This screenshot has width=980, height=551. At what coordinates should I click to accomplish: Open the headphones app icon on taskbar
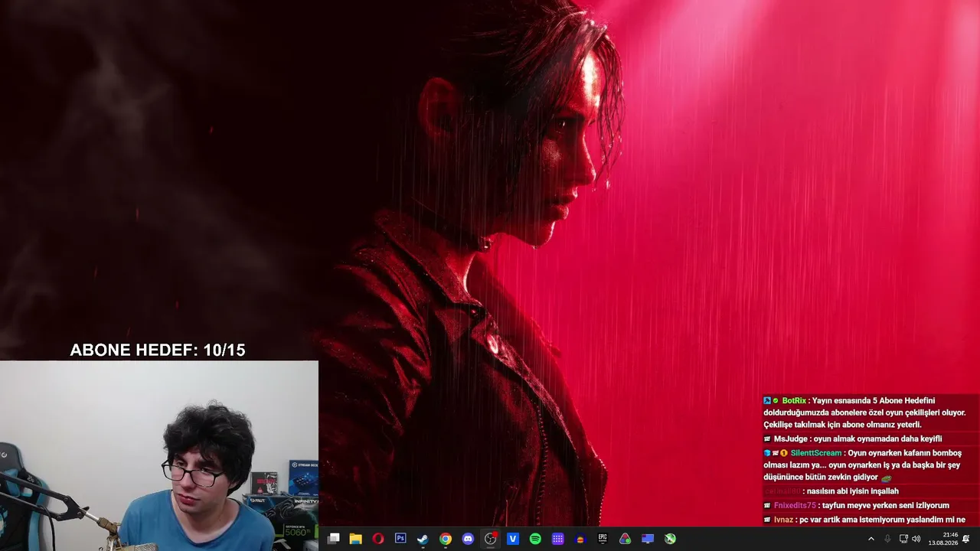click(x=580, y=539)
